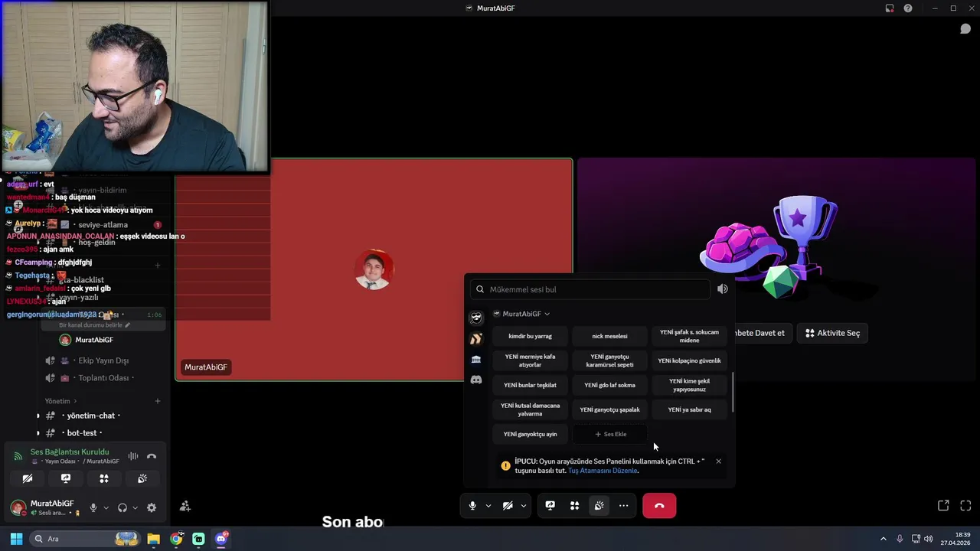
Task: Play the 'nick meselesi' sound
Action: (x=609, y=336)
